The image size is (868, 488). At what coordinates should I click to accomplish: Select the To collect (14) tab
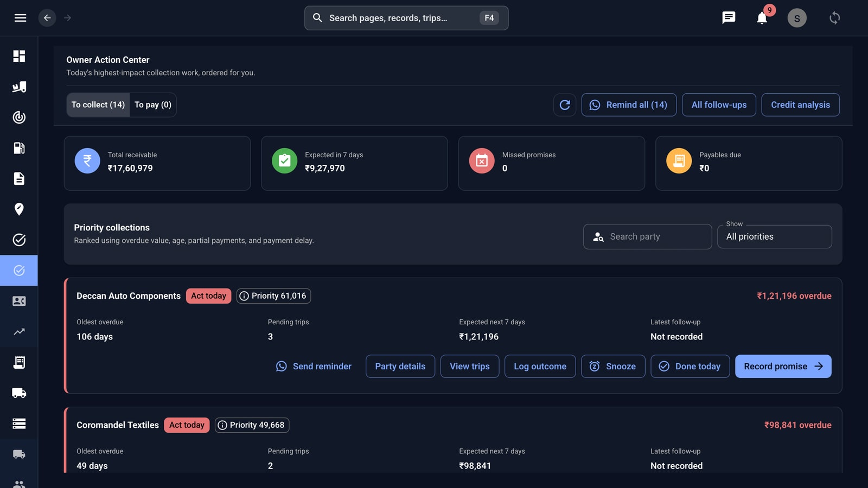[98, 105]
